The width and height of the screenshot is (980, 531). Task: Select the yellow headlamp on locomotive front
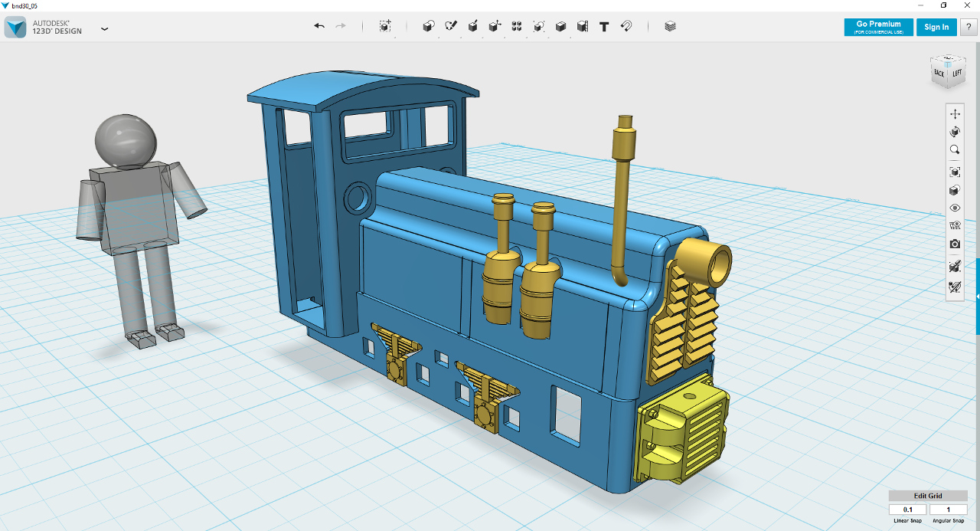[x=703, y=262]
